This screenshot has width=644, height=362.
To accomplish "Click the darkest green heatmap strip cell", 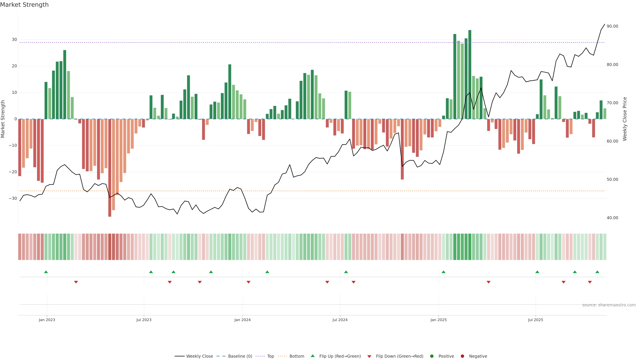I will pyautogui.click(x=470, y=247).
